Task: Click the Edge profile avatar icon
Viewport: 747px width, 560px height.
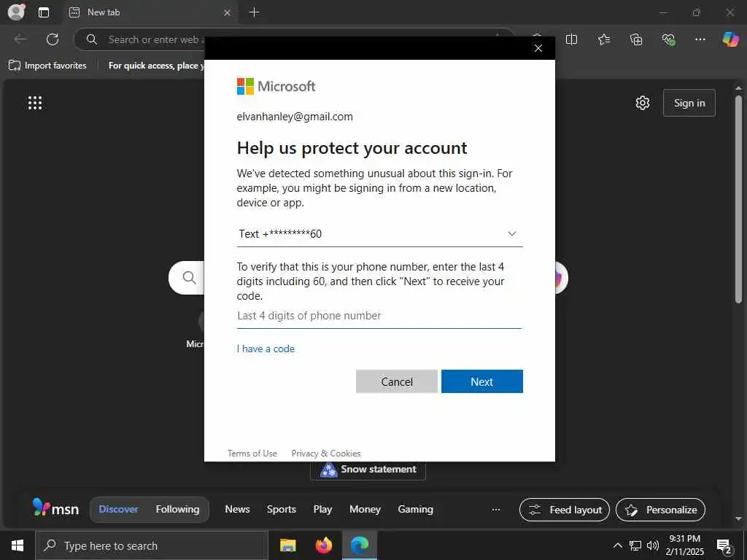Action: coord(16,12)
